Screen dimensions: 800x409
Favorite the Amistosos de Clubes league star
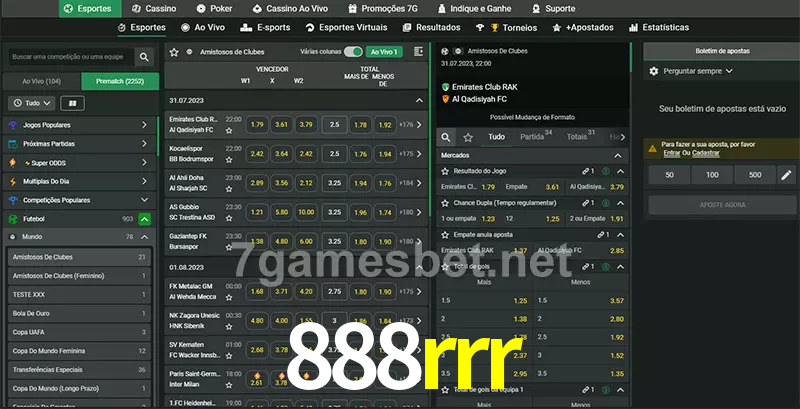(x=174, y=50)
